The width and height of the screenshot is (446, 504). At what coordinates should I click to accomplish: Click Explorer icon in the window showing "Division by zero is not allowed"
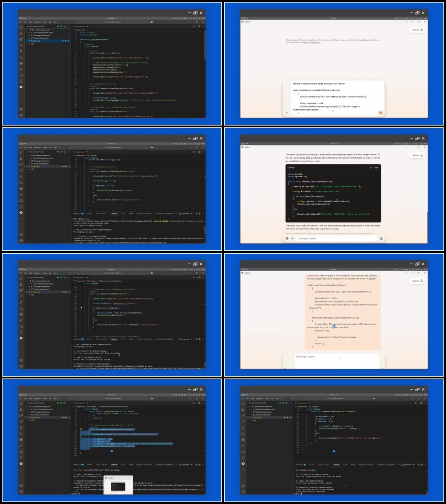[243, 404]
